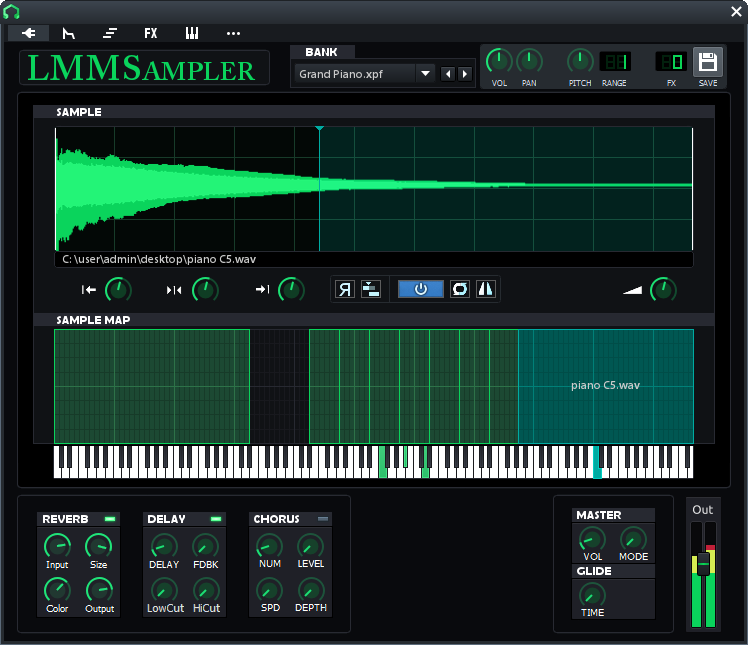Image resolution: width=748 pixels, height=645 pixels.
Task: Toggle the DELAY enable LED
Action: tap(216, 519)
